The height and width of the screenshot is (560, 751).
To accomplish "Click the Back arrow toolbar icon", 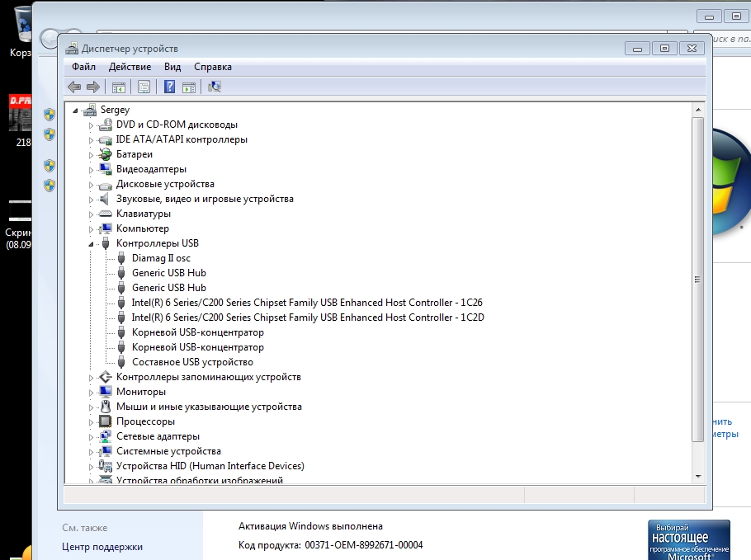I will pos(74,87).
